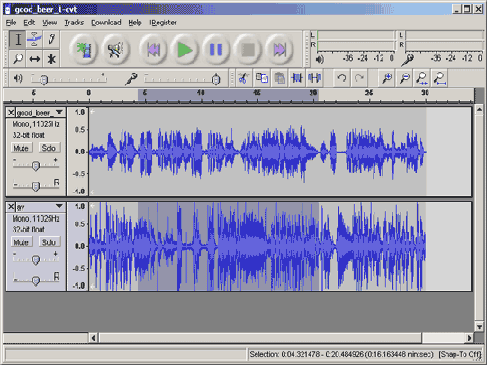The width and height of the screenshot is (487, 365).
Task: Select the Draw pencil tool
Action: (x=51, y=39)
